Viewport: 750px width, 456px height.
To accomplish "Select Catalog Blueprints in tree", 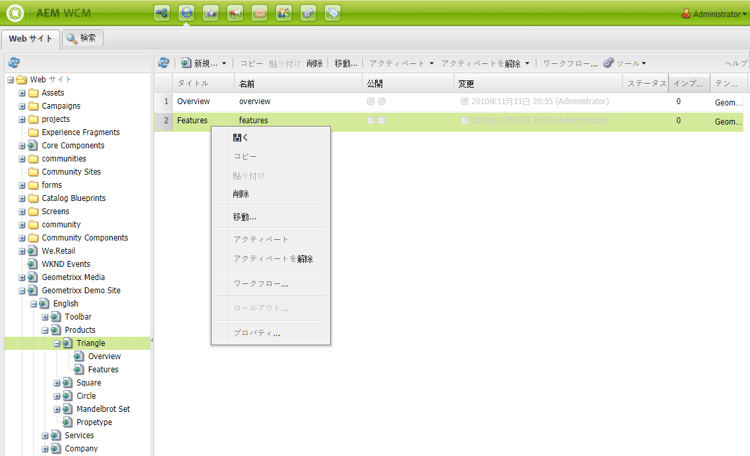I will click(x=74, y=198).
